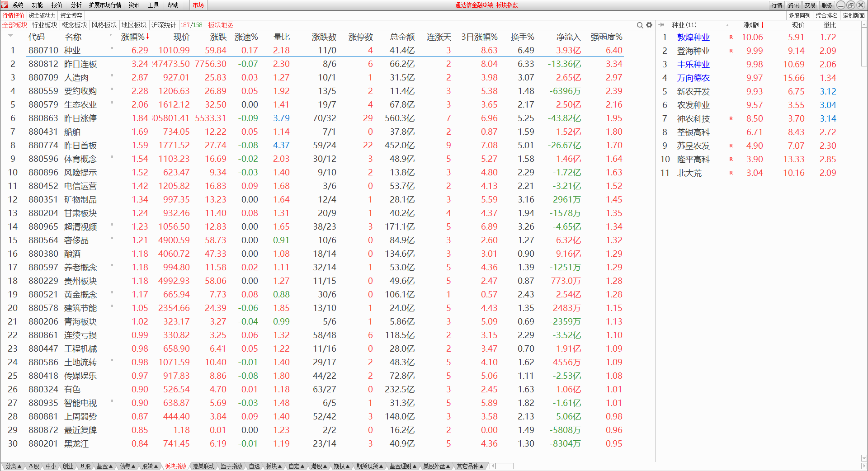Click the 综合排名 button

[827, 15]
